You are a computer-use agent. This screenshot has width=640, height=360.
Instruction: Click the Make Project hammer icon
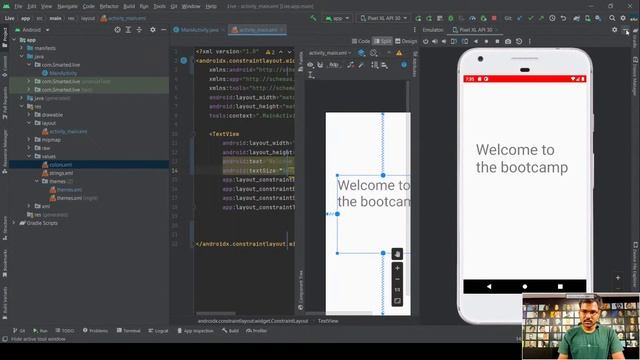pyautogui.click(x=313, y=18)
